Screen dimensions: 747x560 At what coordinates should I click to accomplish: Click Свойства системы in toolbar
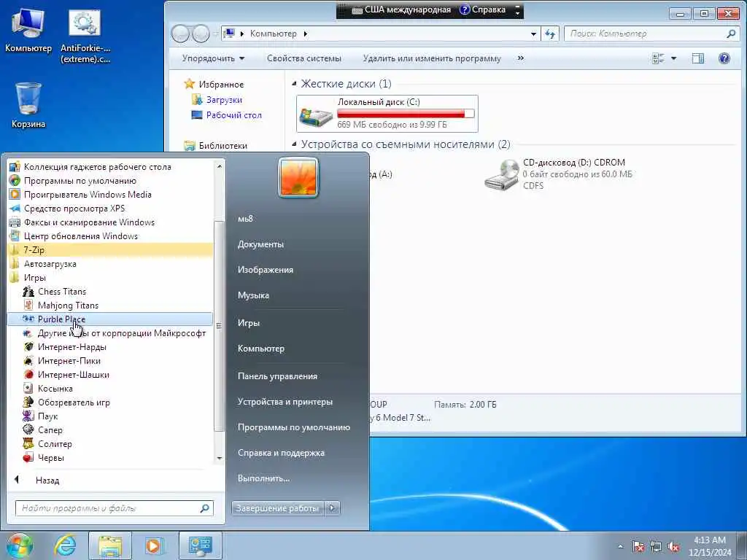click(304, 58)
